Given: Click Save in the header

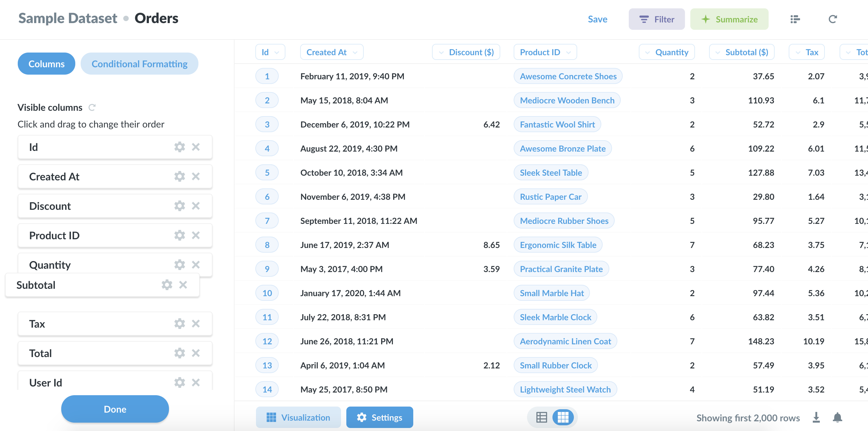Looking at the screenshot, I should [x=597, y=19].
